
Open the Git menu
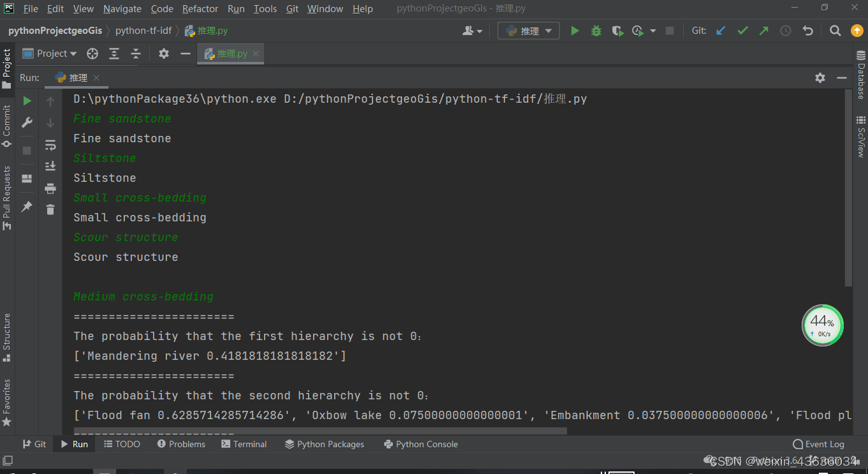292,9
